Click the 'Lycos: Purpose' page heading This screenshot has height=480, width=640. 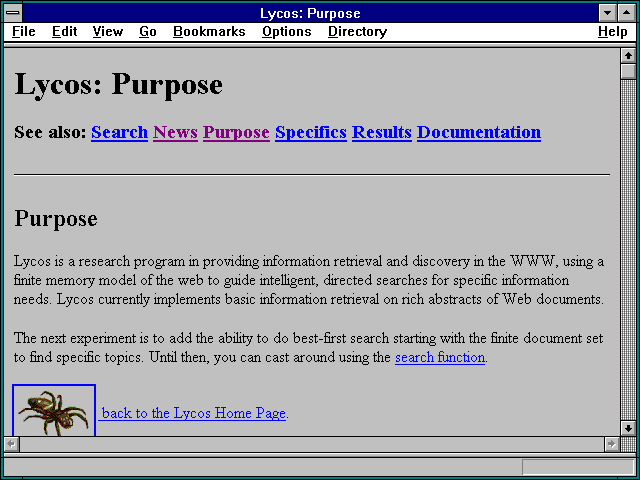click(x=118, y=84)
